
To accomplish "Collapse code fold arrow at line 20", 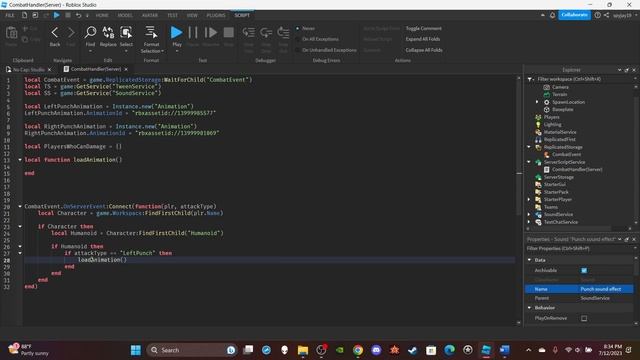I will [x=20, y=207].
